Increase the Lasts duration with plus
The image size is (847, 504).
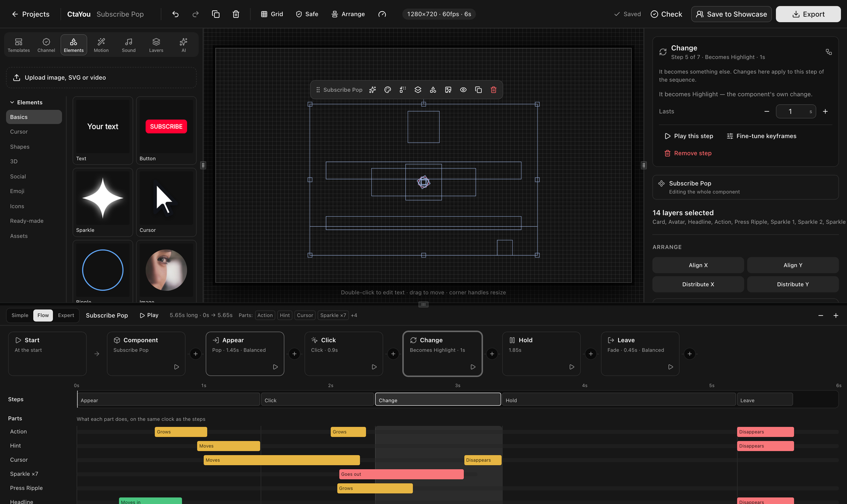825,111
